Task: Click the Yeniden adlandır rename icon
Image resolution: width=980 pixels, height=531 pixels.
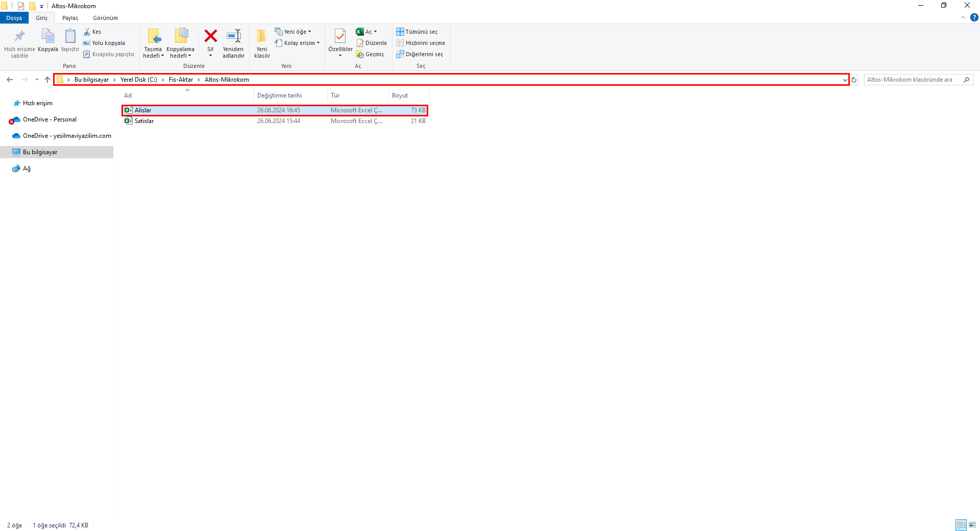Action: coord(233,36)
